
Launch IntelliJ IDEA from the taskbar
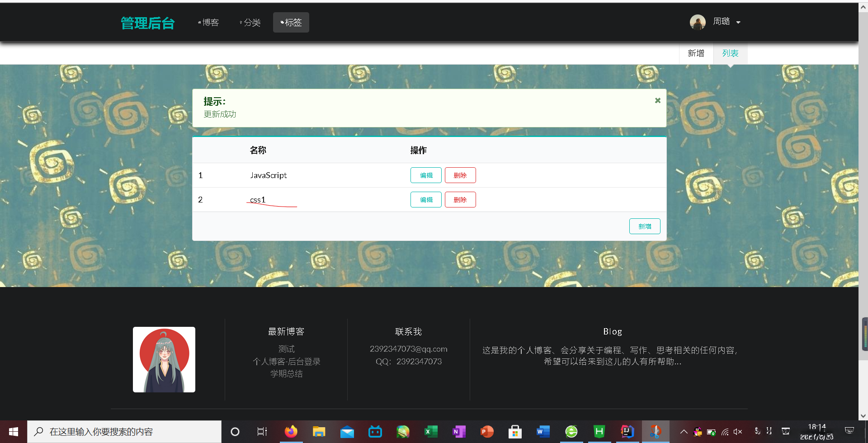[x=627, y=431]
